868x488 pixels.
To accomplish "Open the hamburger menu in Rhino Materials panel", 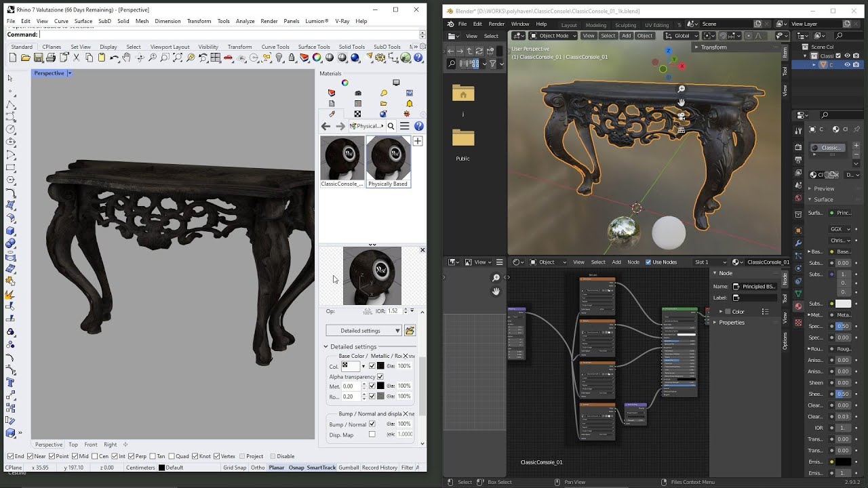I will pos(405,126).
